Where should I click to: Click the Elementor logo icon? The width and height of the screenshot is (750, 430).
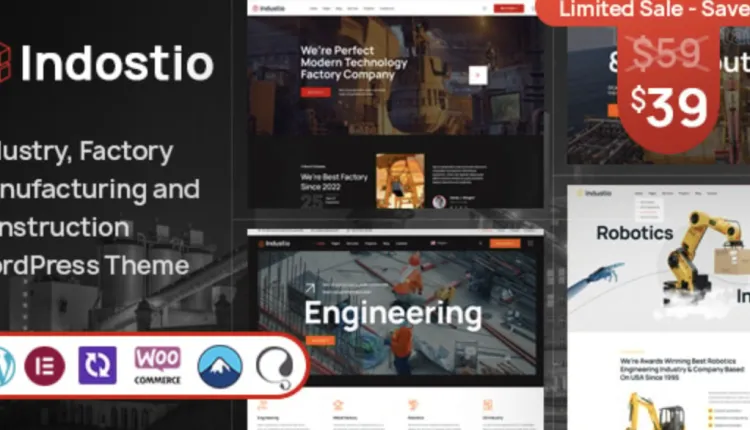[x=44, y=366]
